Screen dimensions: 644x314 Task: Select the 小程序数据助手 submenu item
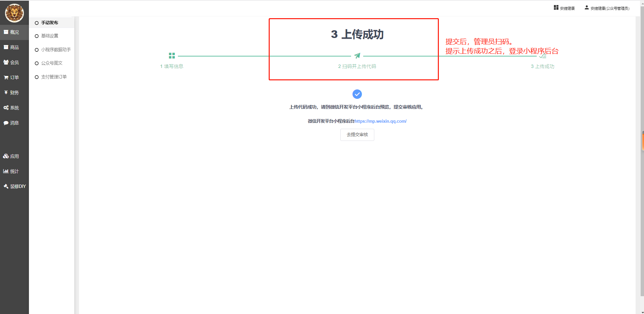[x=56, y=50]
